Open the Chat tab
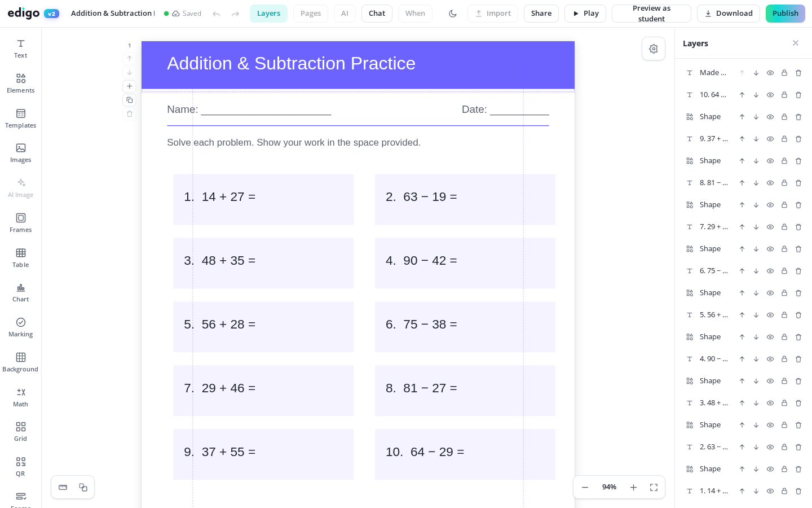Screen dimensions: 812x508 point(377,14)
